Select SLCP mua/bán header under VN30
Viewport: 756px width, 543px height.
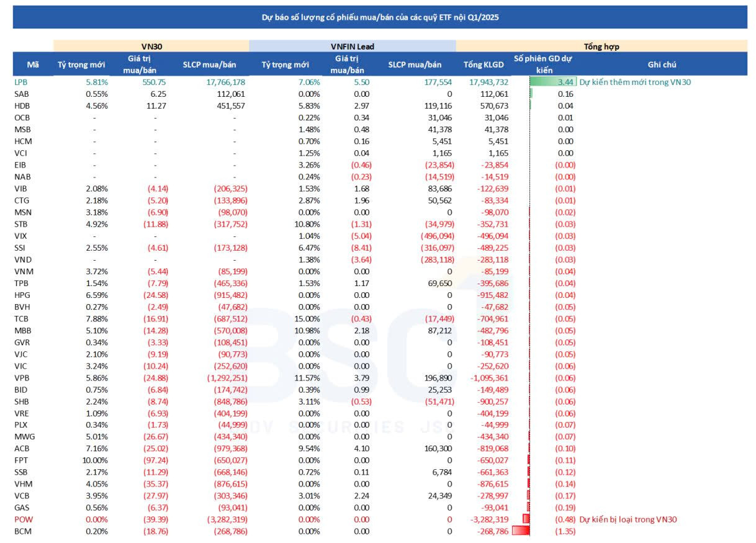tap(209, 65)
